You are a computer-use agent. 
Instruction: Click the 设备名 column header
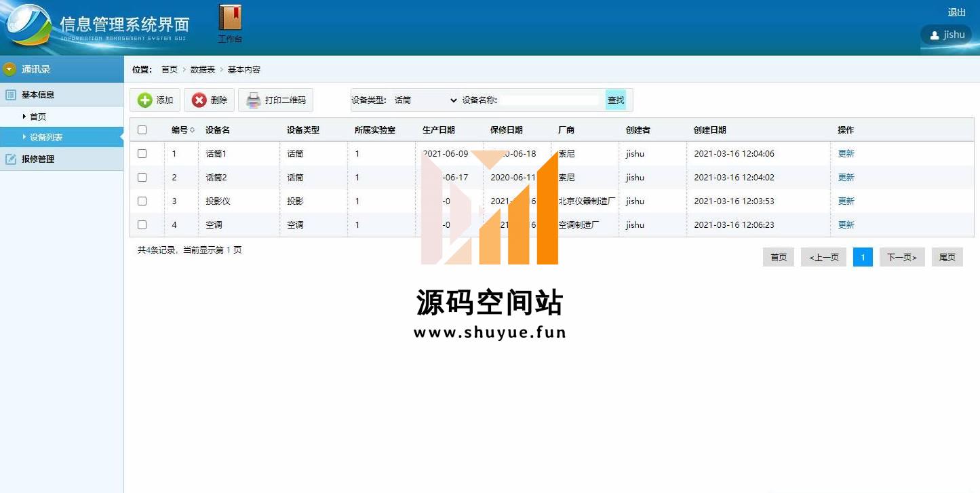click(x=218, y=130)
